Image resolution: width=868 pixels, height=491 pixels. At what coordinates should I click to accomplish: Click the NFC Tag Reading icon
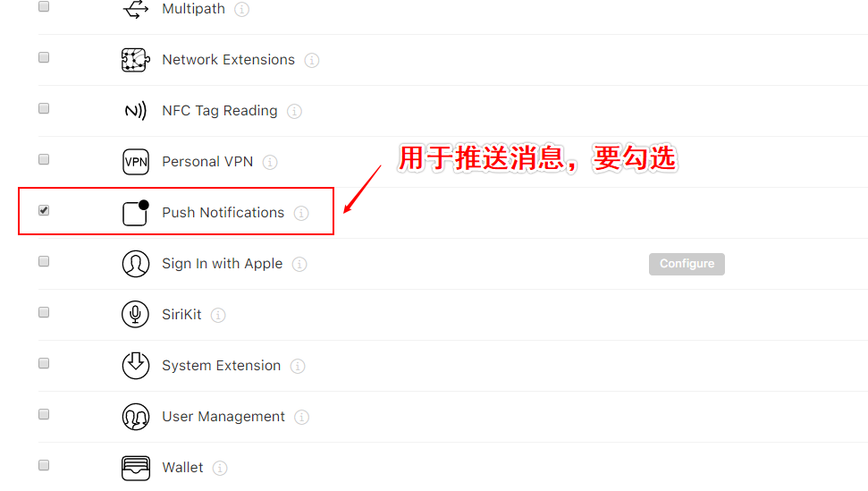136,111
